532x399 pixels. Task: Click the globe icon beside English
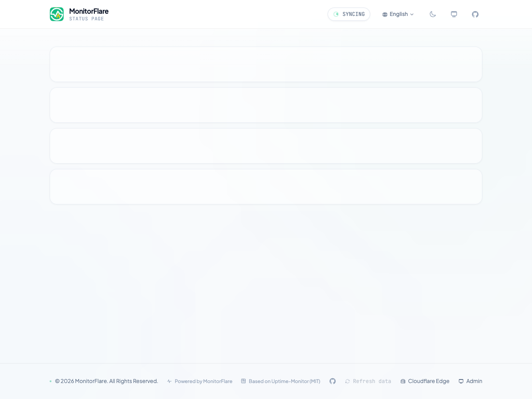[x=385, y=14]
